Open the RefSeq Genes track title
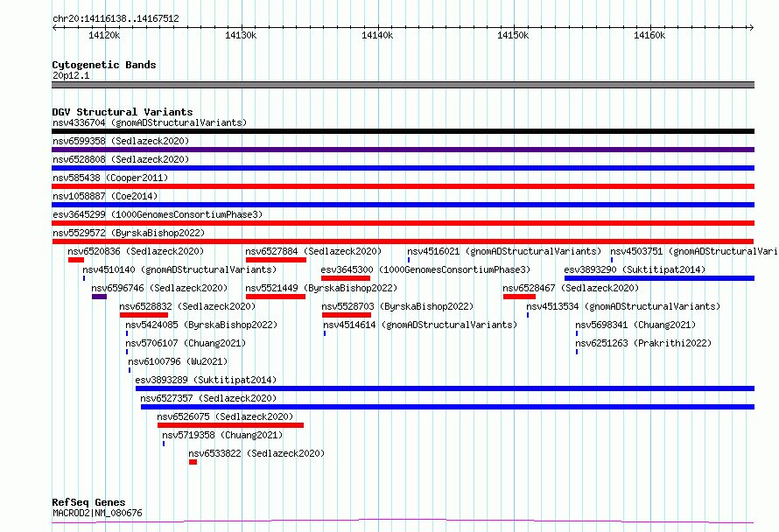Screen dimensions: 779x532 (x=88, y=502)
